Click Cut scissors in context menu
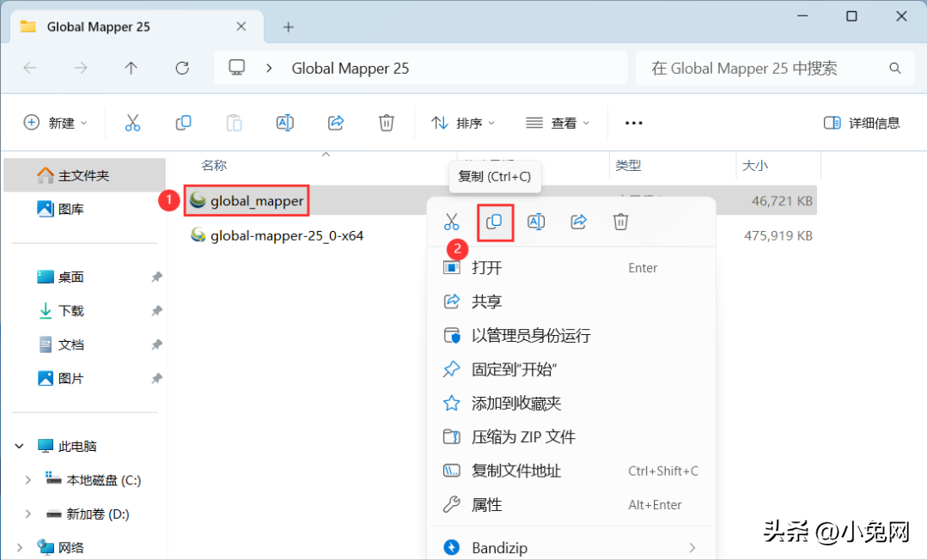This screenshot has width=927, height=560. [x=452, y=222]
